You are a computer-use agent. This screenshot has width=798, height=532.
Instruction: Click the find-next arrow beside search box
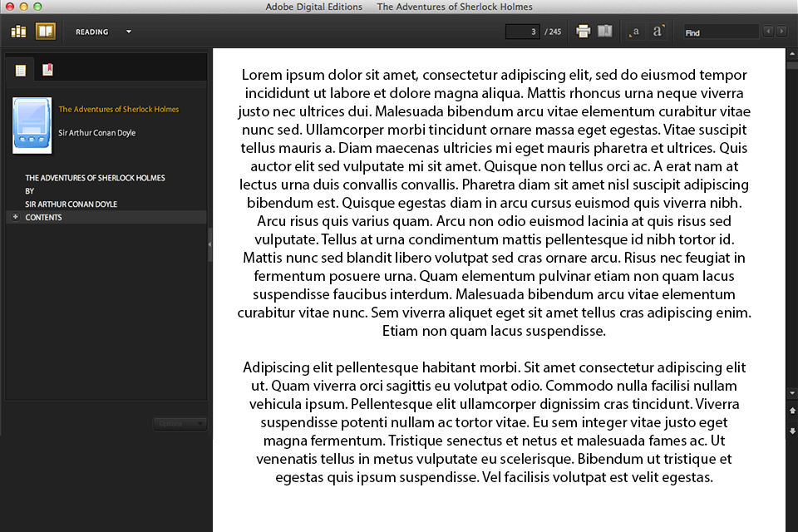pos(781,32)
